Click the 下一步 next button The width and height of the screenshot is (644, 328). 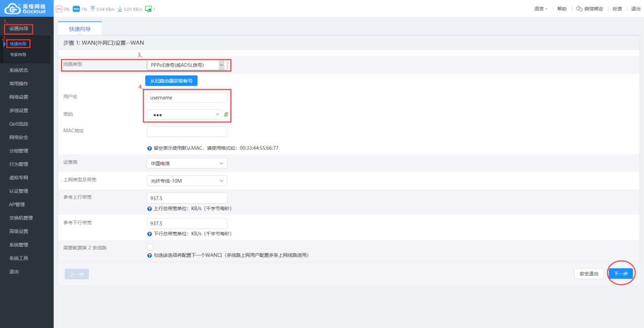point(621,274)
